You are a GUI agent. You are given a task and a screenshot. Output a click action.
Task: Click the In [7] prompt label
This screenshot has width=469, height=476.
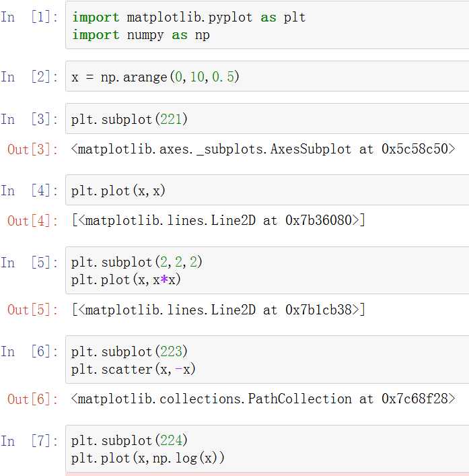coord(29,441)
